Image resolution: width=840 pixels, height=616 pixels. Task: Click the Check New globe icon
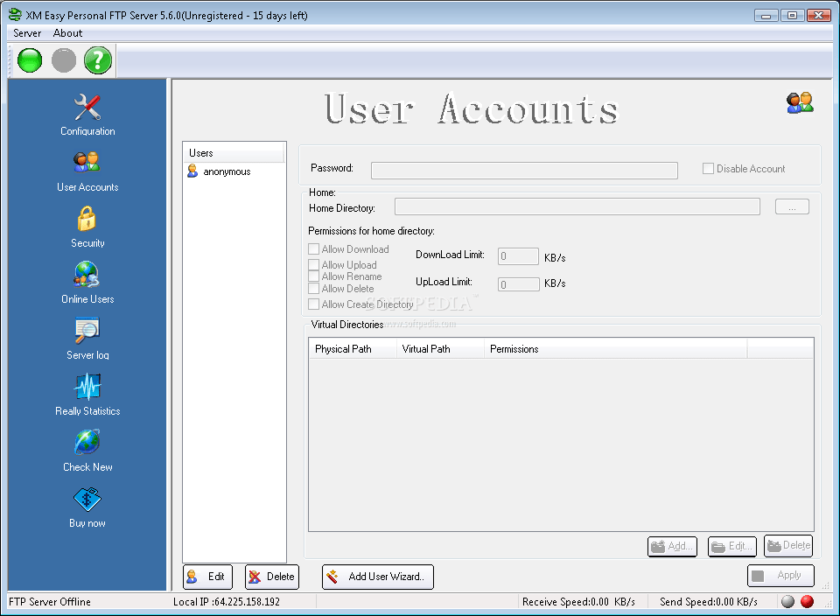tap(87, 443)
